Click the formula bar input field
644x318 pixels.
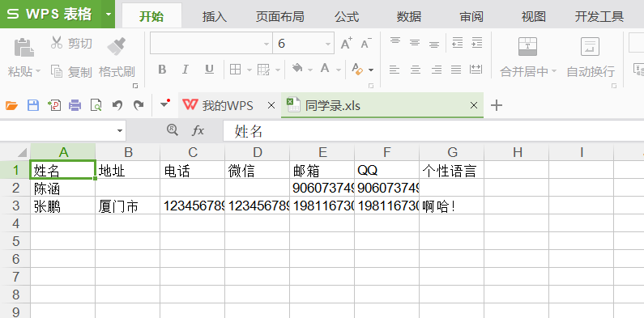(x=433, y=131)
